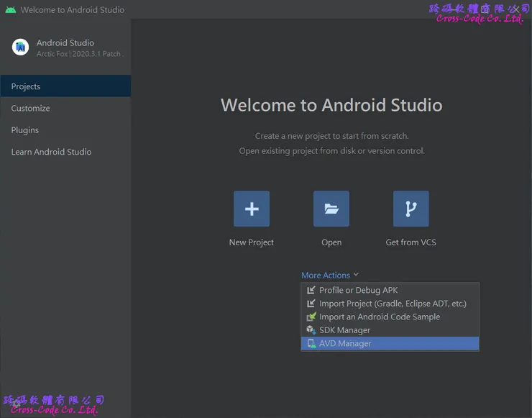Click the New Project plus icon
Viewport: 532px width, 418px height.
click(x=252, y=209)
